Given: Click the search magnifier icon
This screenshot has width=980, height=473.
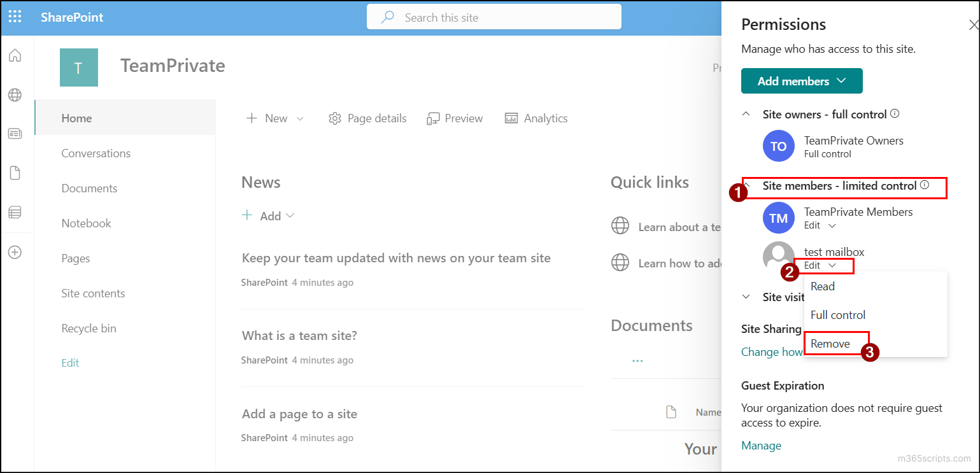Looking at the screenshot, I should 387,17.
